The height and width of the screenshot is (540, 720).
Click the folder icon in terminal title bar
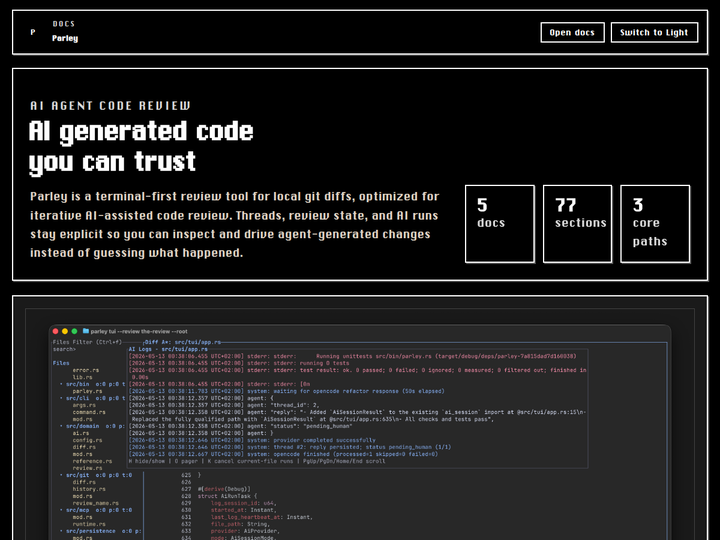85,331
